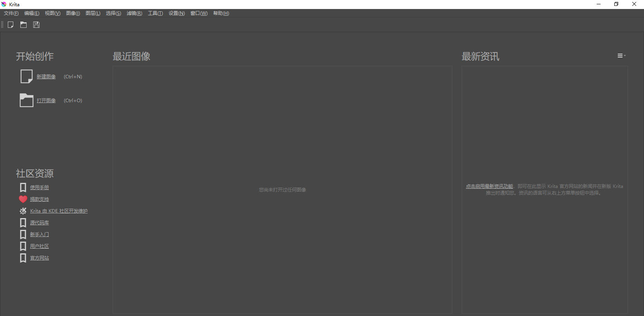Click the 打开图像 link
The image size is (644, 316).
click(x=46, y=101)
